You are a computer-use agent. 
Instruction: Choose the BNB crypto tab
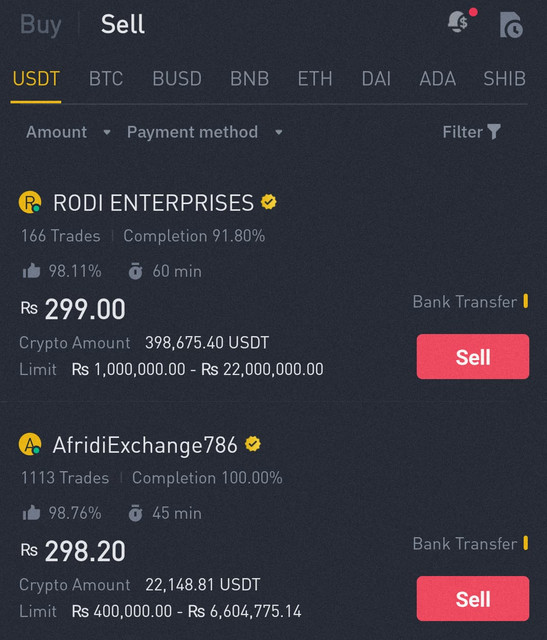[249, 78]
